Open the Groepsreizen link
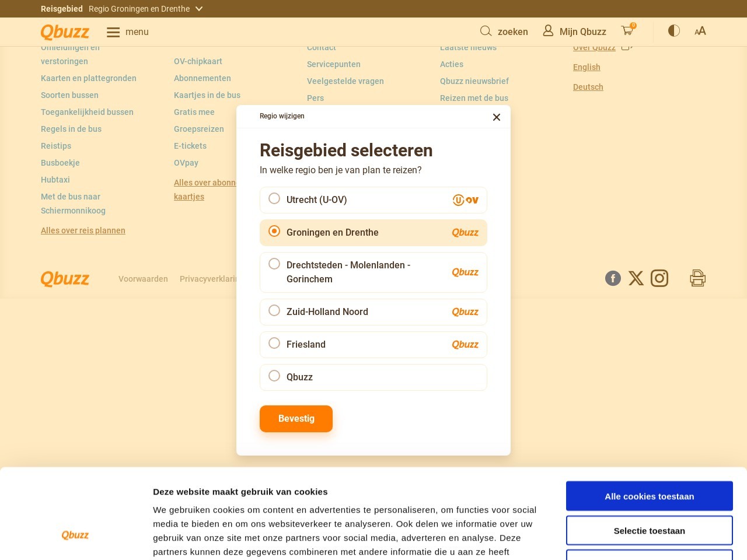Screen dimensions: 747x560 click(x=199, y=129)
